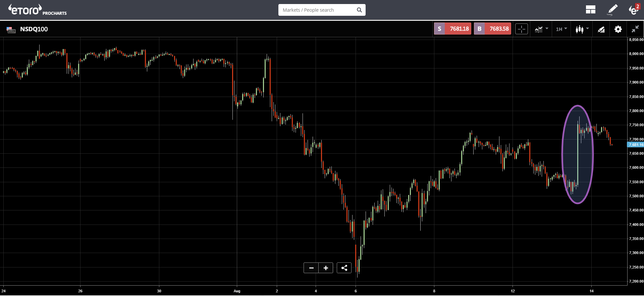Open chart settings gear
Image resolution: width=644 pixels, height=296 pixels.
click(618, 29)
